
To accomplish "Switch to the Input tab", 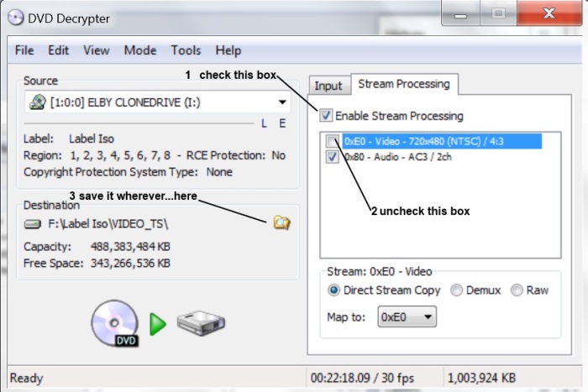I will point(328,86).
